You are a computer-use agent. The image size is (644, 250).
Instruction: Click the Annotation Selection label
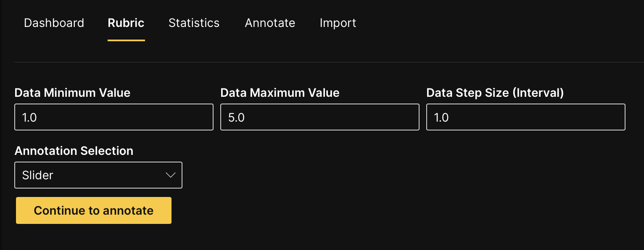point(74,151)
